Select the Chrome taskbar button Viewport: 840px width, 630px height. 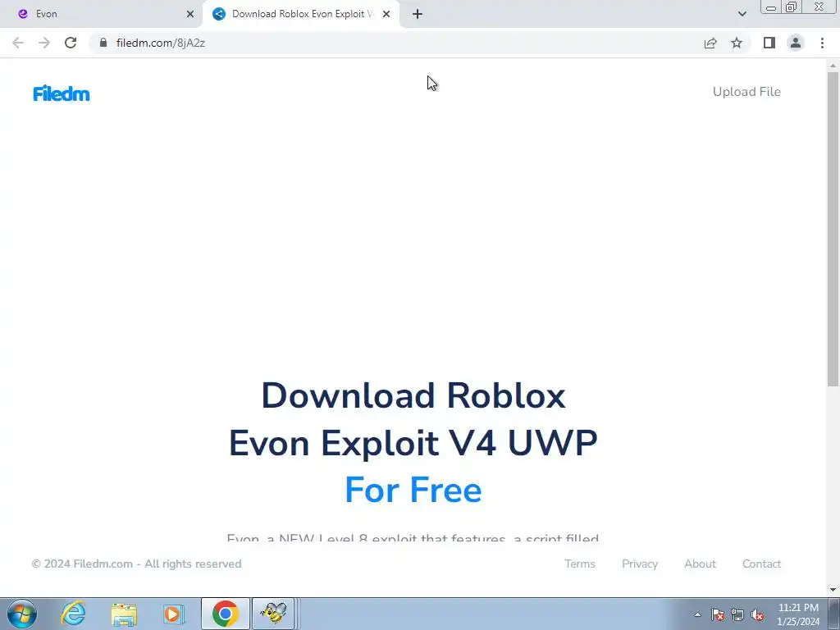click(225, 614)
